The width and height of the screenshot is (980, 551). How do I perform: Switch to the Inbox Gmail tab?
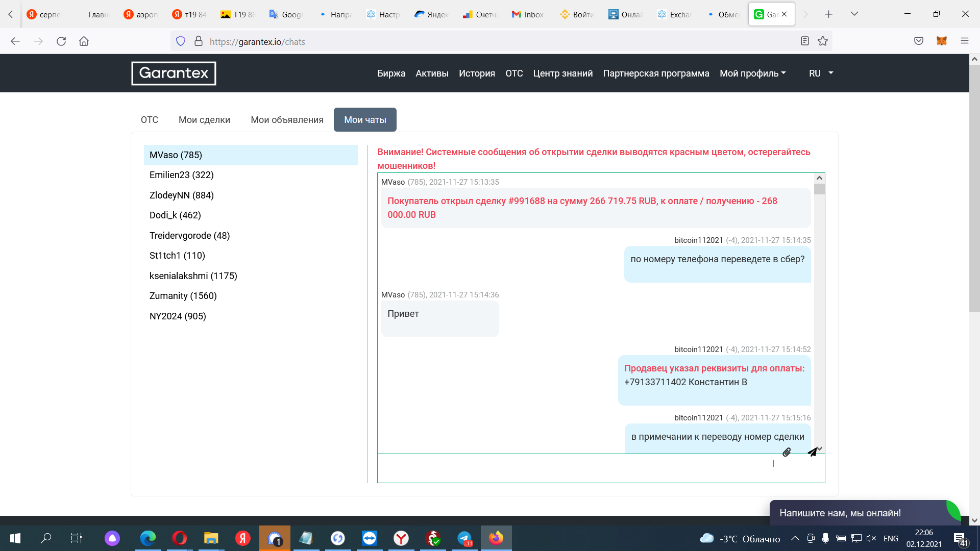pyautogui.click(x=529, y=14)
